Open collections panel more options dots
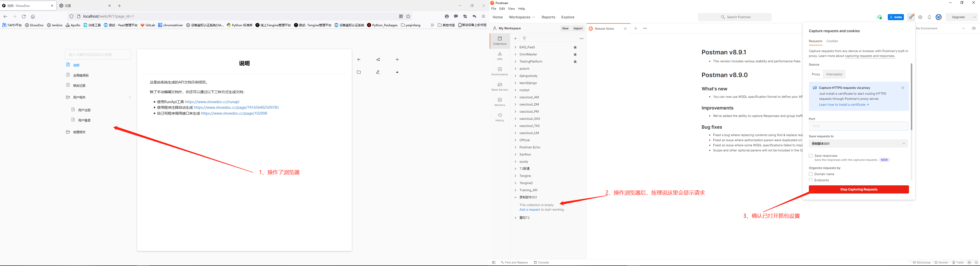This screenshot has width=980, height=266. tap(581, 38)
